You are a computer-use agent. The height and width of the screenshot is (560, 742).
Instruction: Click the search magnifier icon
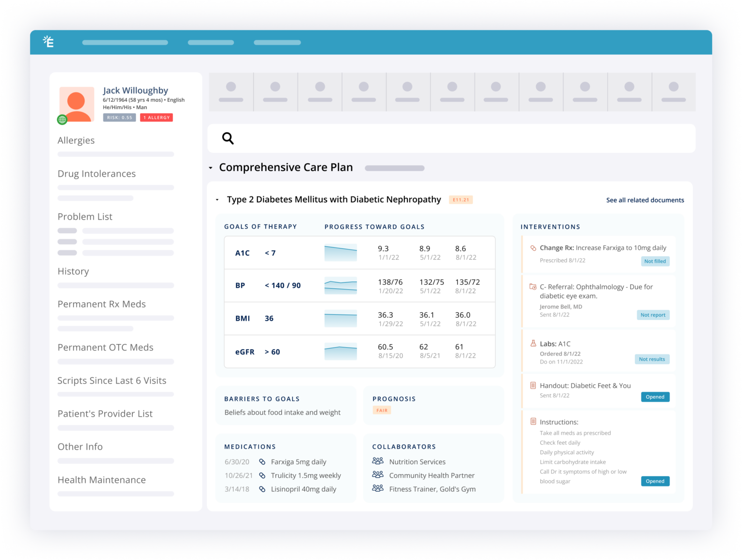(x=228, y=139)
